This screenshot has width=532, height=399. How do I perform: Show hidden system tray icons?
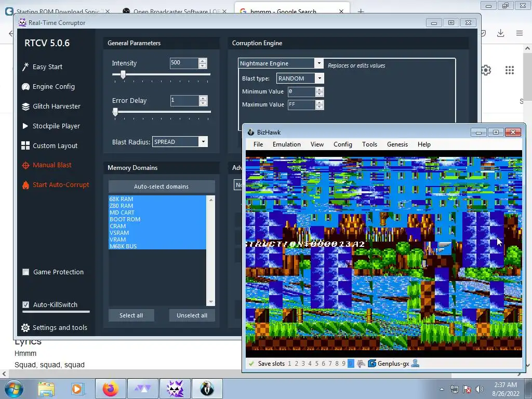click(x=442, y=389)
